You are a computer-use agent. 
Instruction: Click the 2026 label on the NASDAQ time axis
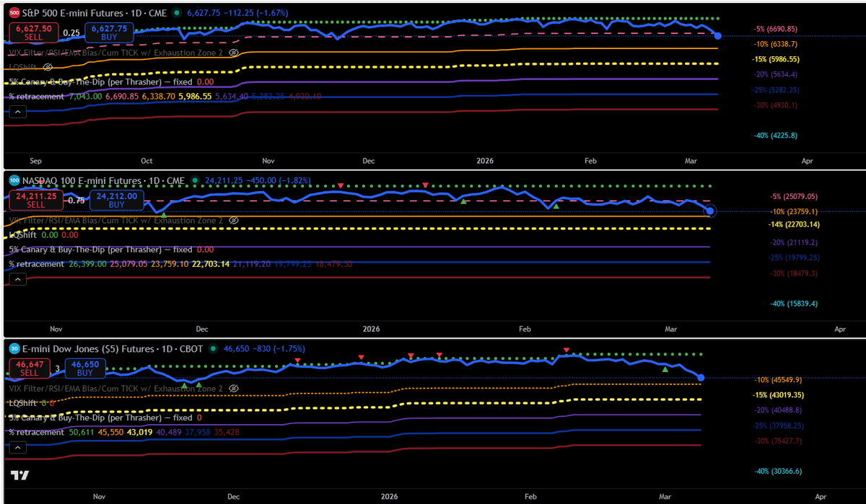[x=371, y=329]
